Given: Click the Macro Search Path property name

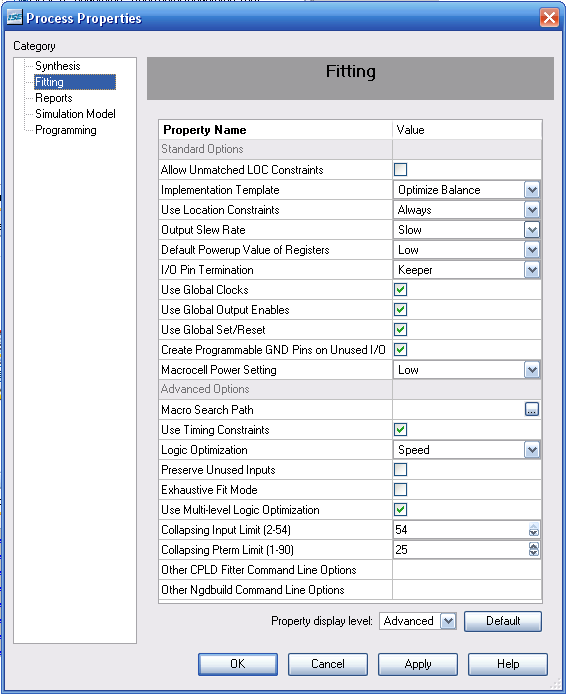Looking at the screenshot, I should (207, 409).
